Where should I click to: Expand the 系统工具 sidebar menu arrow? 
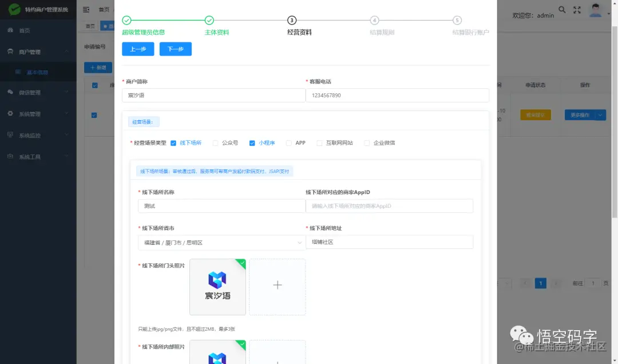(x=66, y=157)
